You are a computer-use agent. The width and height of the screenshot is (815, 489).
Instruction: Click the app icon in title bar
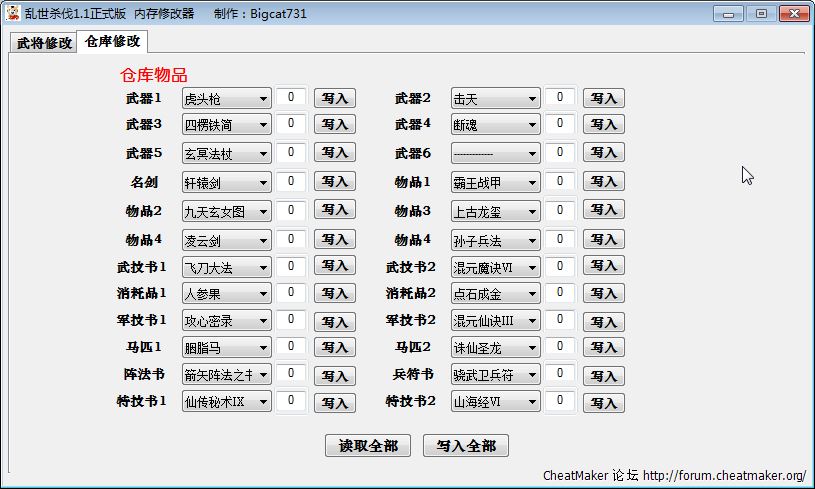click(x=13, y=13)
